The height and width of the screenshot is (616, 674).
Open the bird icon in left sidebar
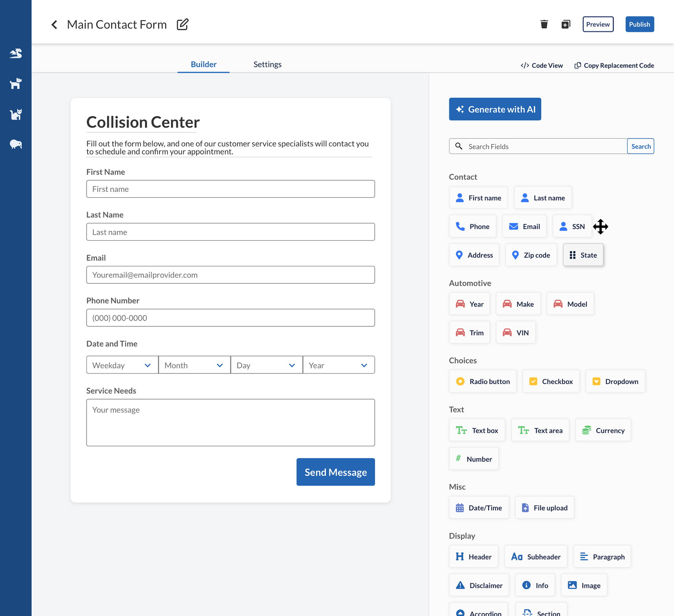16,53
